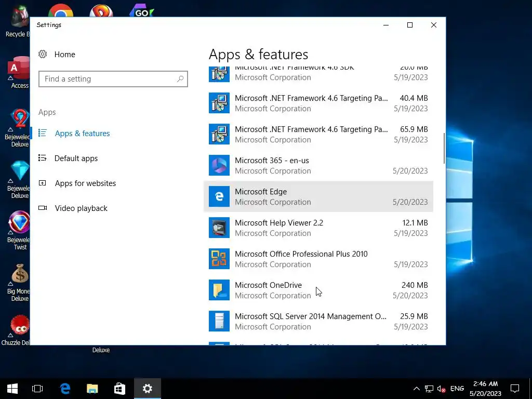Show hidden tray icons chevron
The height and width of the screenshot is (399, 532).
pos(416,389)
